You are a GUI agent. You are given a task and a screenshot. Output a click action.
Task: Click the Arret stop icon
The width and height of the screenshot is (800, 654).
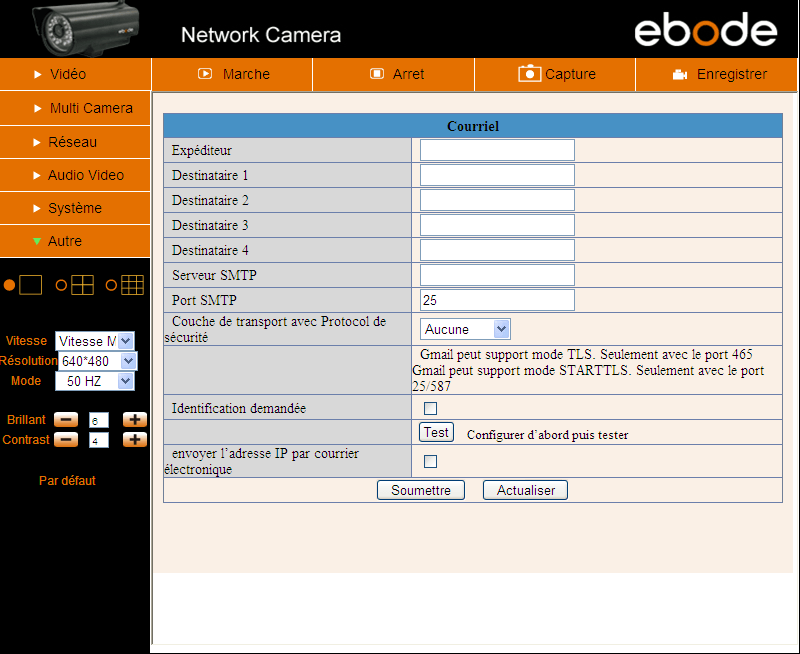click(x=377, y=74)
